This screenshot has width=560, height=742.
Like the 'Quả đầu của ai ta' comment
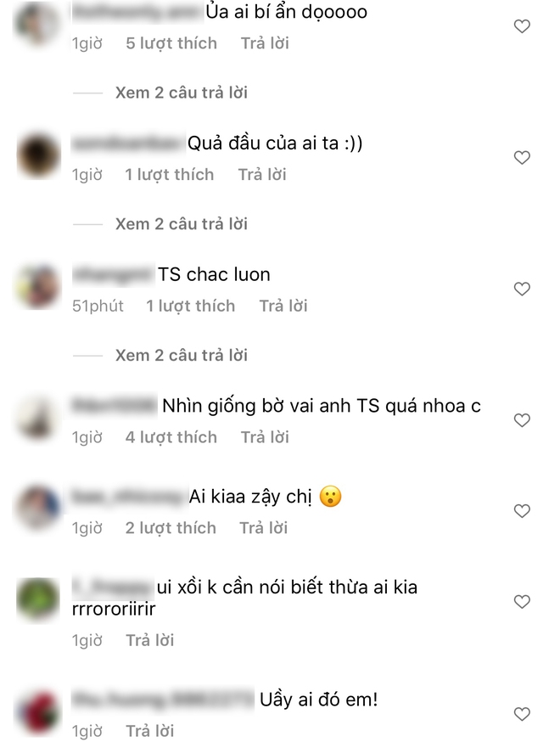point(522,157)
